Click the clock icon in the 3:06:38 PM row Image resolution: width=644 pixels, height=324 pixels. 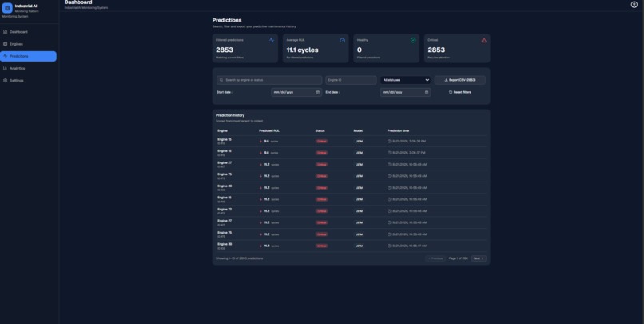[389, 141]
